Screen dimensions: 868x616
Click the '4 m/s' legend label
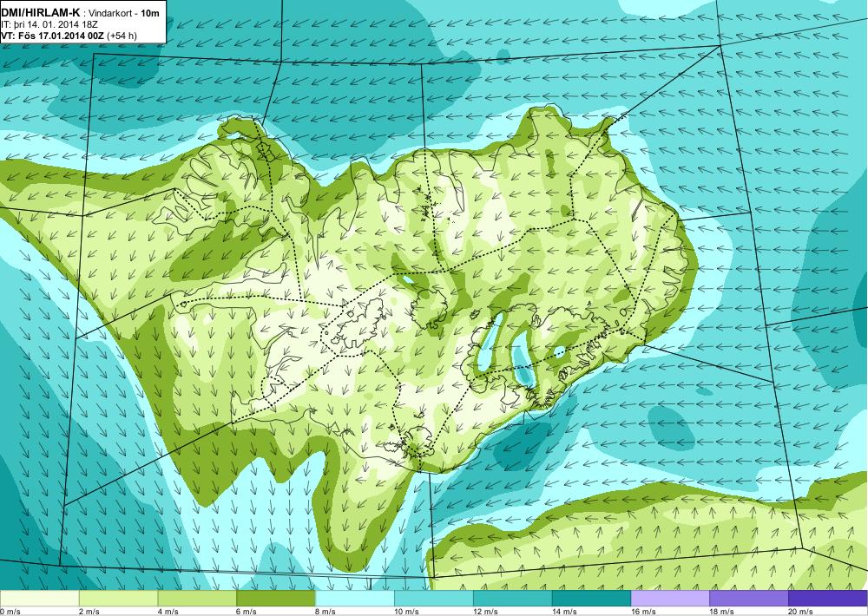point(168,612)
